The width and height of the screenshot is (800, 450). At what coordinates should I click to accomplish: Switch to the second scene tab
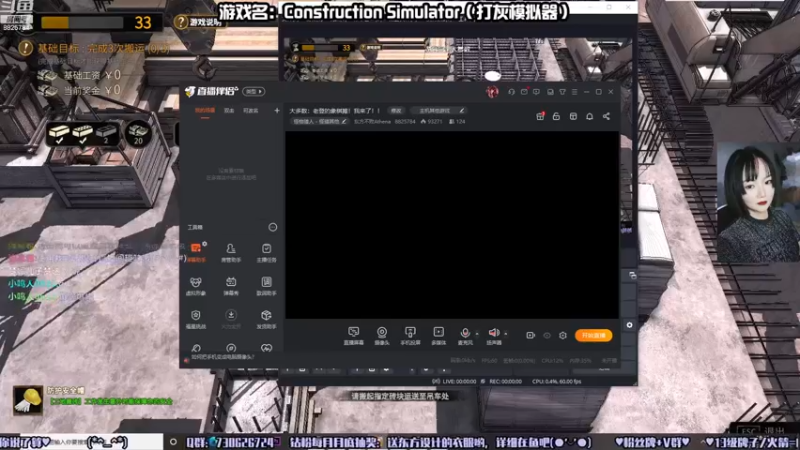(229, 111)
